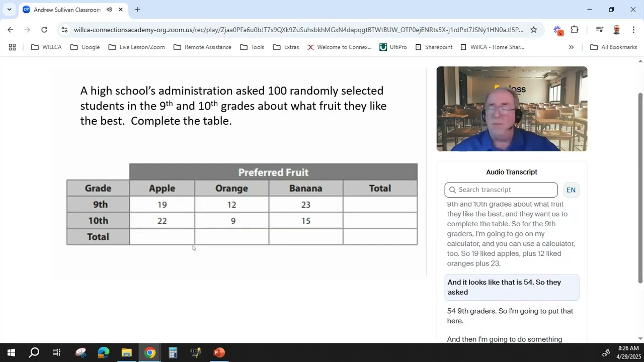This screenshot has height=362, width=644.
Task: Click the address bar URL
Action: coord(298,30)
